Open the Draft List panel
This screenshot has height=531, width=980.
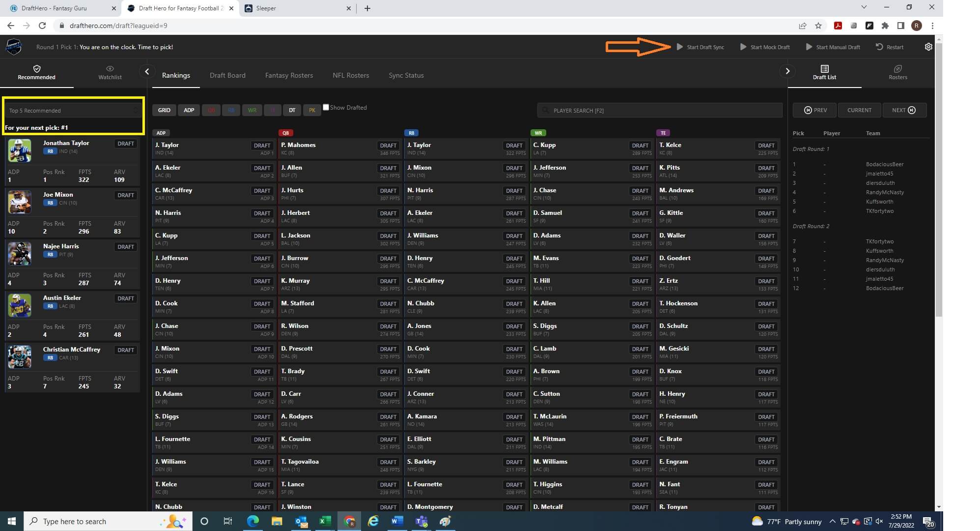824,72
